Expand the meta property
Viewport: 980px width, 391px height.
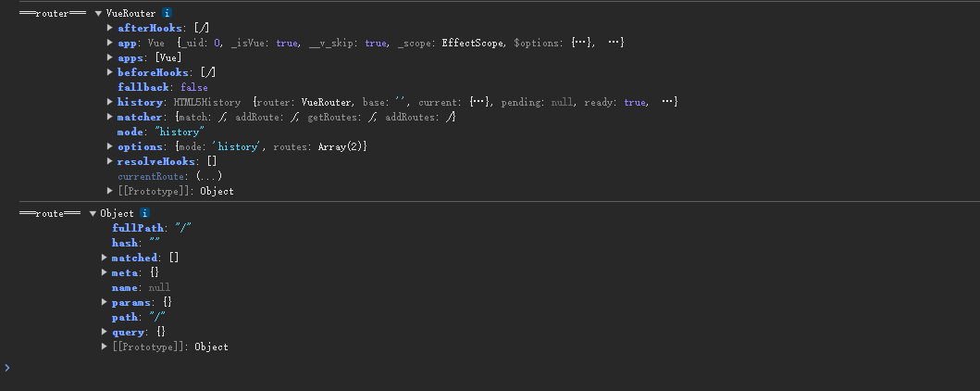105,272
